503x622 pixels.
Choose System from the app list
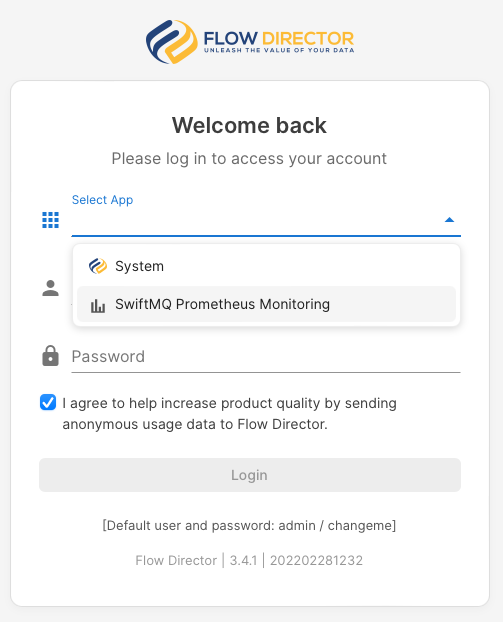pyautogui.click(x=266, y=266)
